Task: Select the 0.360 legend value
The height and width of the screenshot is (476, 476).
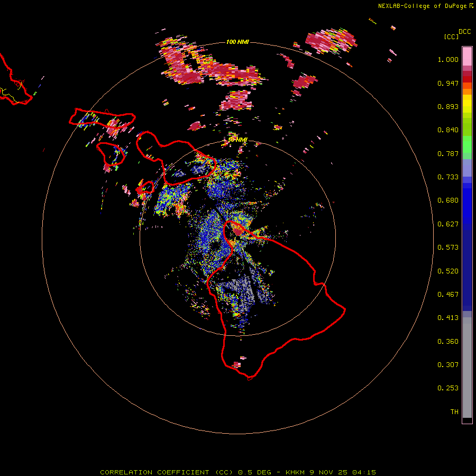Action: tap(448, 342)
